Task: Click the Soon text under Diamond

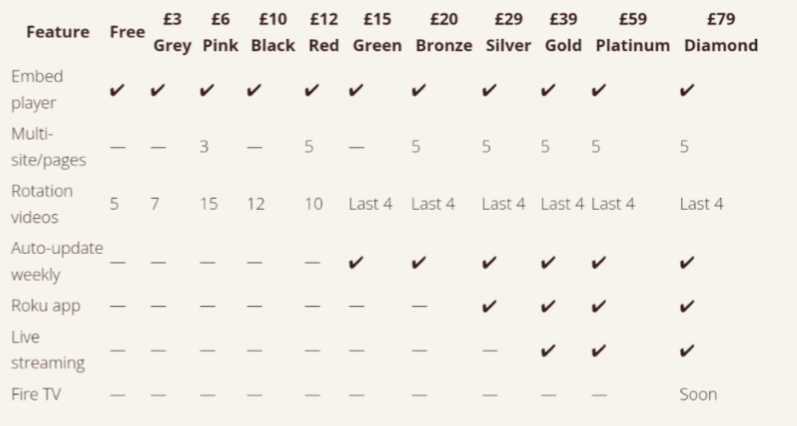Action: (x=698, y=394)
